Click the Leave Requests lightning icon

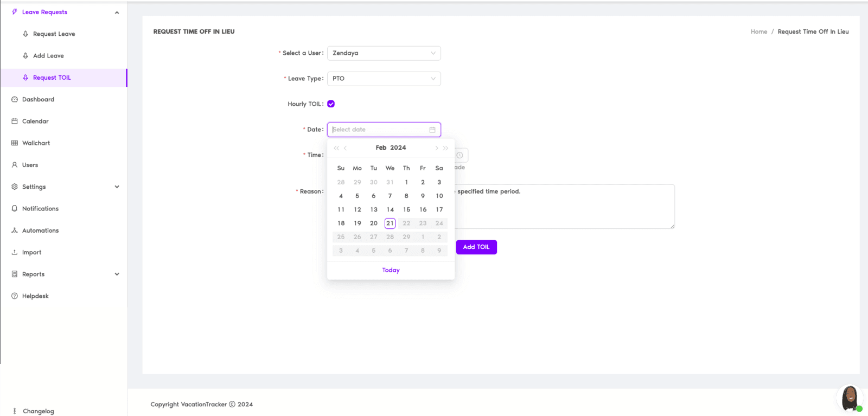pyautogui.click(x=15, y=12)
